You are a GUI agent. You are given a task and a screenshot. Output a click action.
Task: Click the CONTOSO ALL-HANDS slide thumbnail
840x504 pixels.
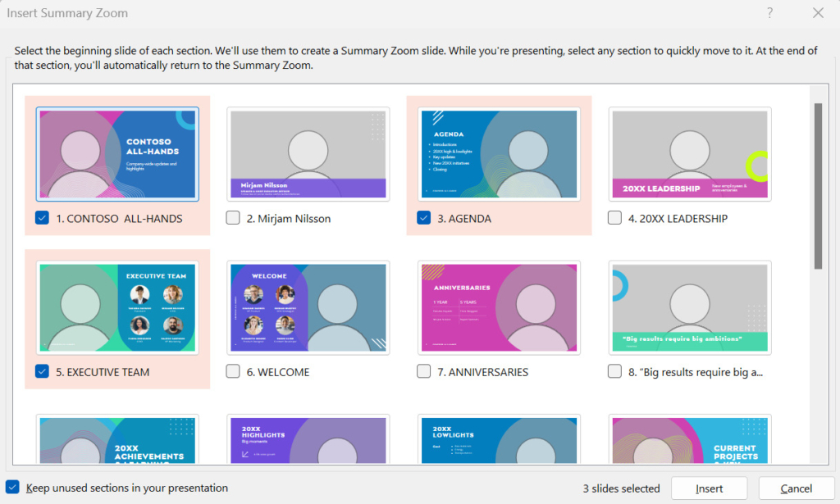(117, 152)
